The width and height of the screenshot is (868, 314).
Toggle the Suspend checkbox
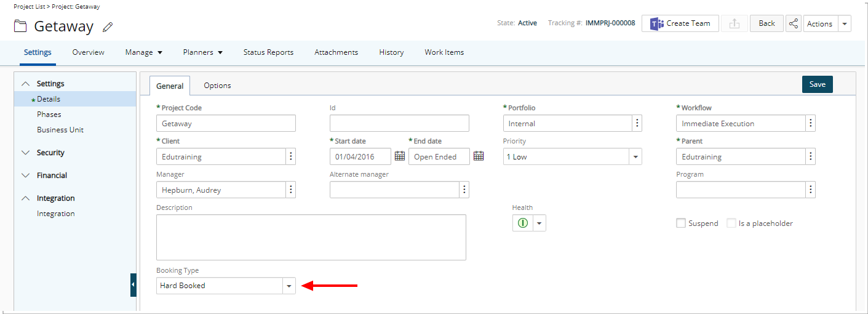[x=681, y=223]
